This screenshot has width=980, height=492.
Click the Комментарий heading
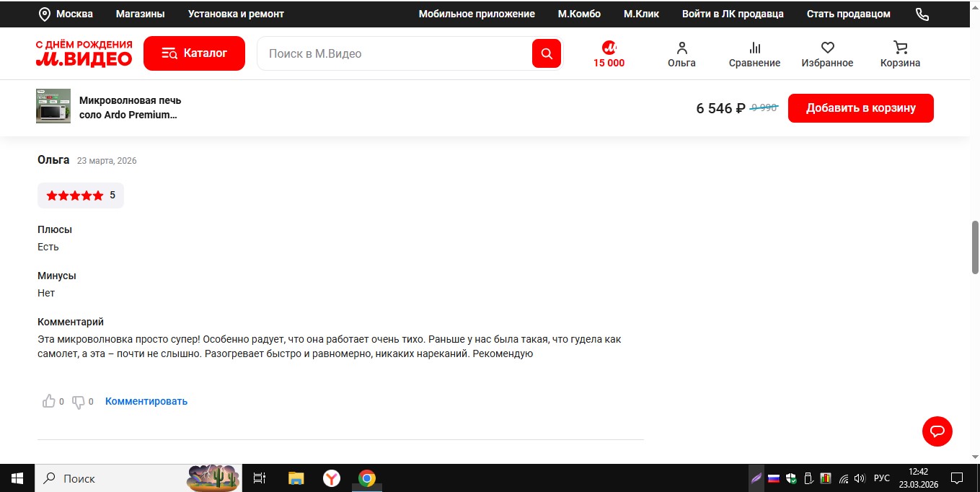click(x=71, y=322)
